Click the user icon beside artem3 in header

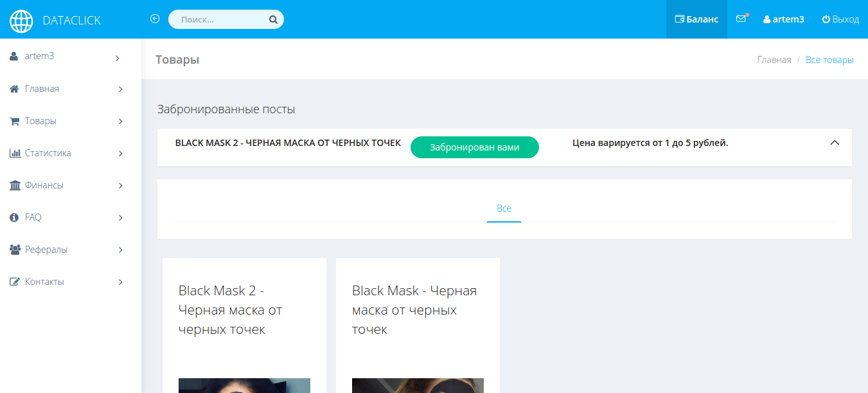(x=766, y=19)
